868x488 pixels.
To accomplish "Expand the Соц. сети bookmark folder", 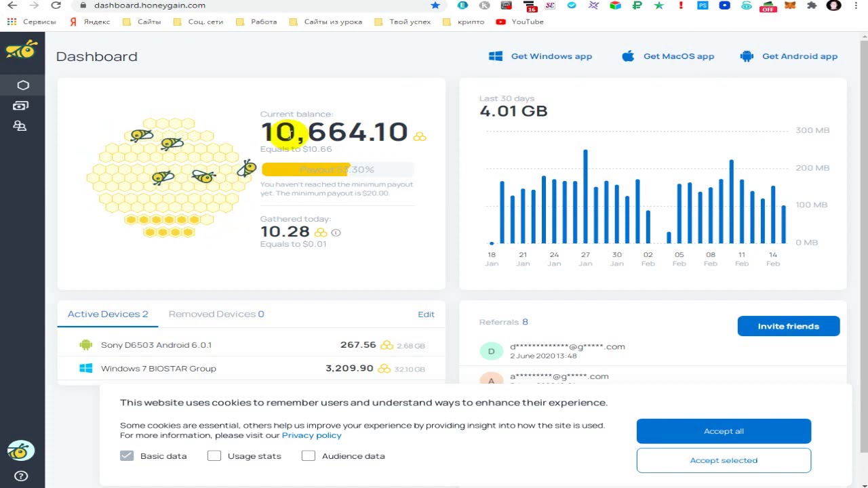I will point(198,22).
